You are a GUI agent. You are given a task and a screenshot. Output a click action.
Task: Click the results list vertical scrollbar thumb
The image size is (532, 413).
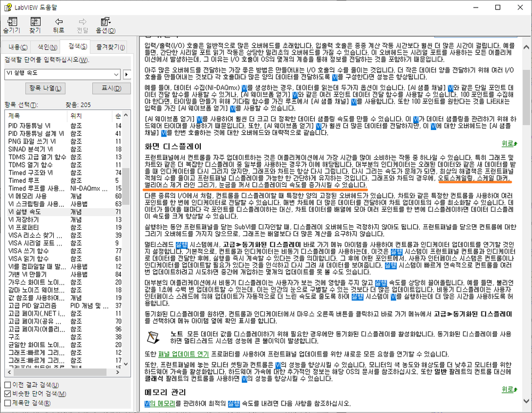pyautogui.click(x=126, y=186)
